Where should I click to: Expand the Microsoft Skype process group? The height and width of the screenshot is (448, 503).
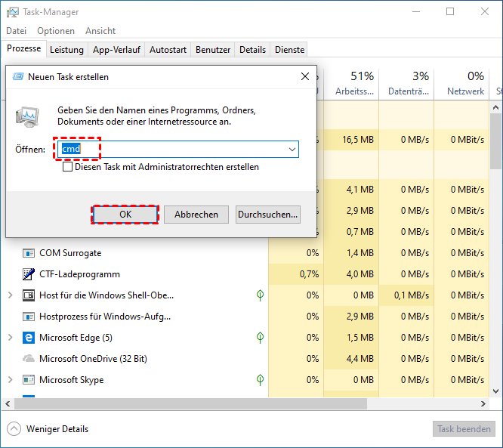point(11,380)
